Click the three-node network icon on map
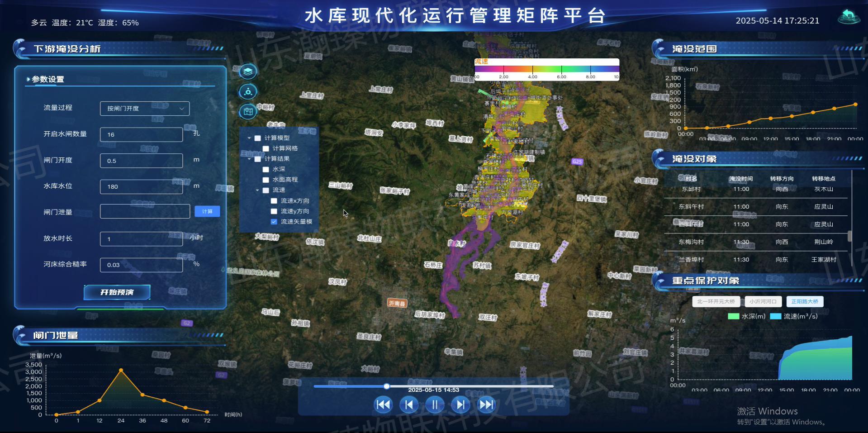Image resolution: width=868 pixels, height=433 pixels. click(x=247, y=92)
